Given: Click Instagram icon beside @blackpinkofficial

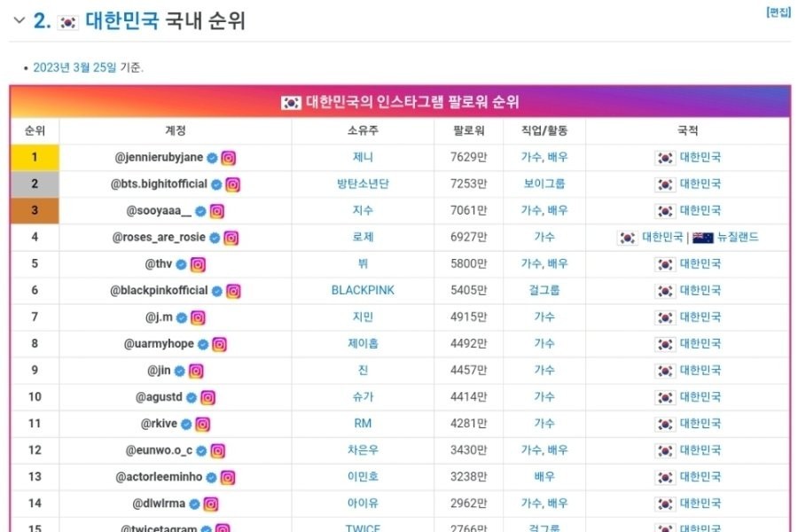Looking at the screenshot, I should [x=233, y=291].
